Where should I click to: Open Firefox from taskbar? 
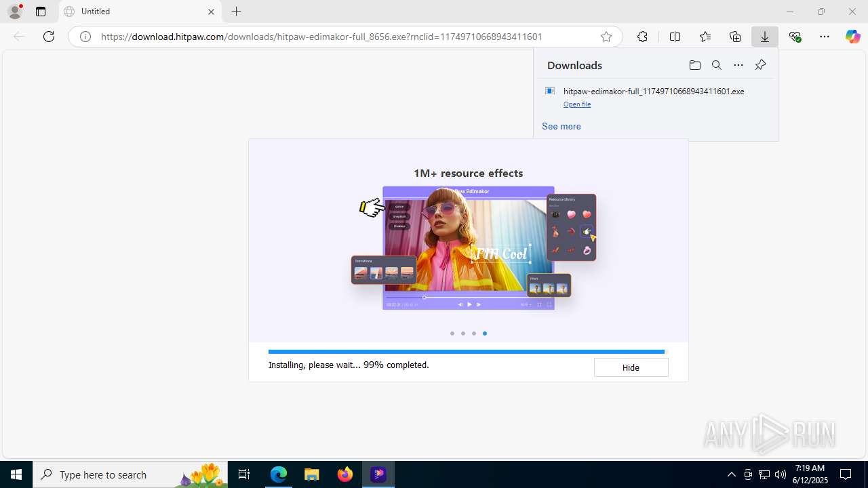coord(345,474)
